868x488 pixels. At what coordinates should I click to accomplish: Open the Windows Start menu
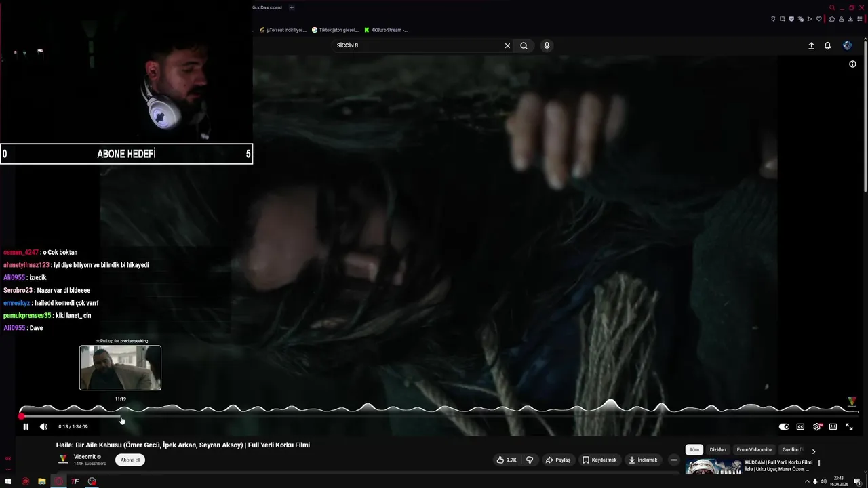tap(8, 481)
